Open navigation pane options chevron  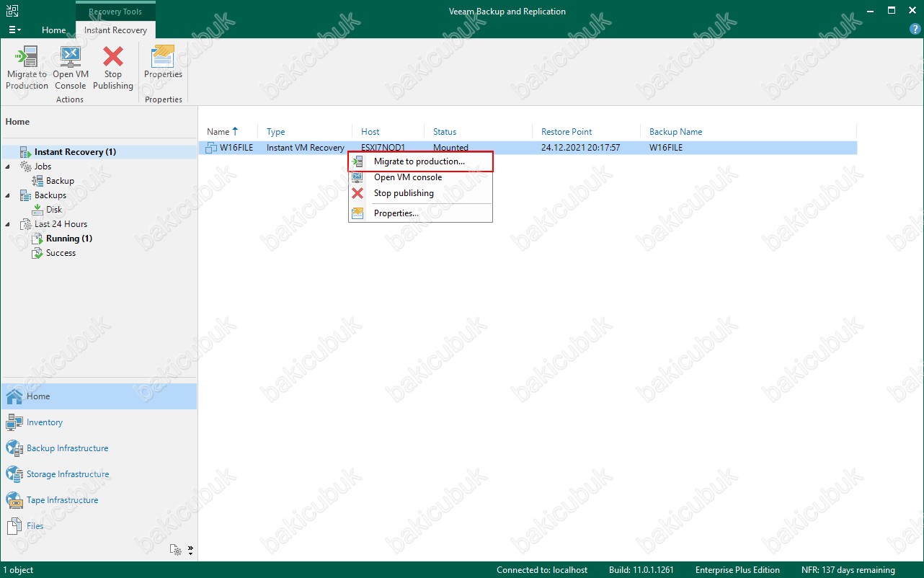[190, 550]
